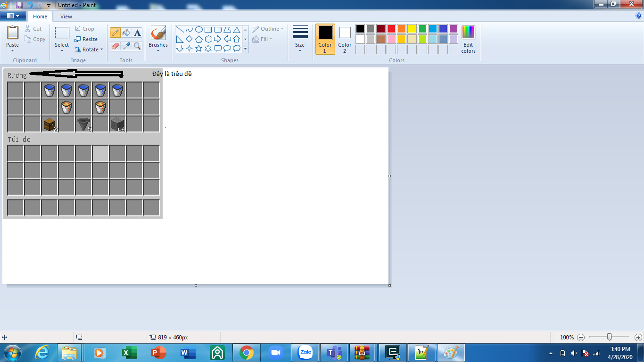Open Paint Help question mark icon
Image resolution: width=644 pixels, height=362 pixels.
[639, 16]
